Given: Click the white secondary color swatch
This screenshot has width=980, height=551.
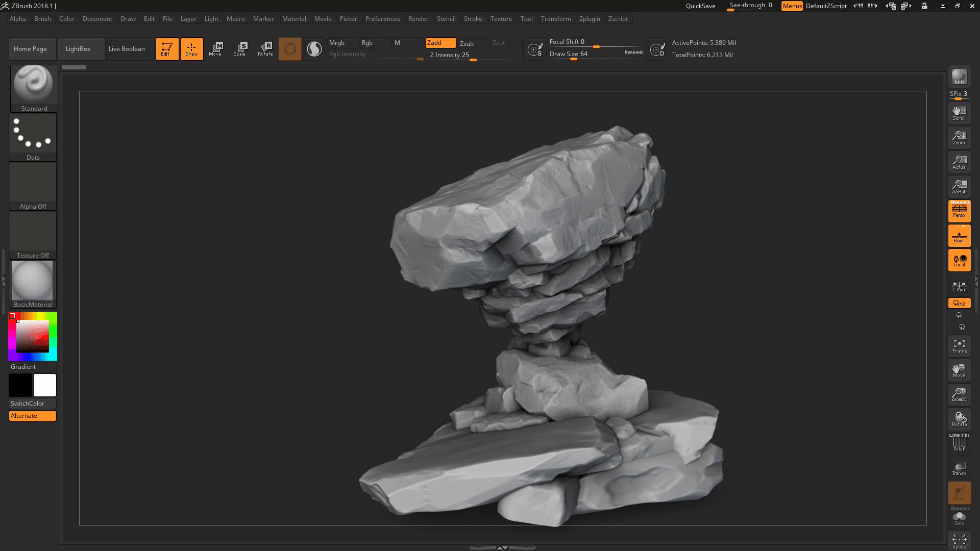Looking at the screenshot, I should coord(45,385).
